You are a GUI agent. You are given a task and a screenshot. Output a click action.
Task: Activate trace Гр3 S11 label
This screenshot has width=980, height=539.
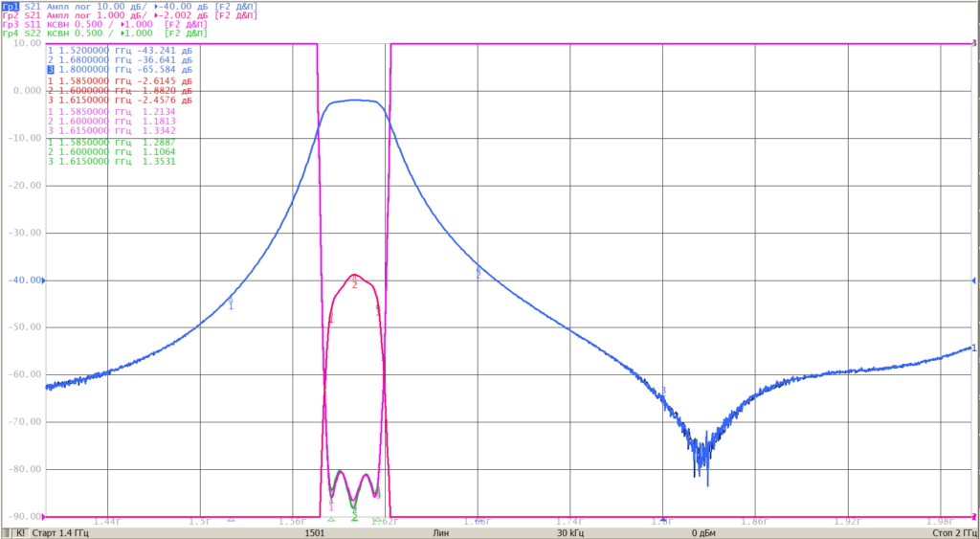(21, 24)
